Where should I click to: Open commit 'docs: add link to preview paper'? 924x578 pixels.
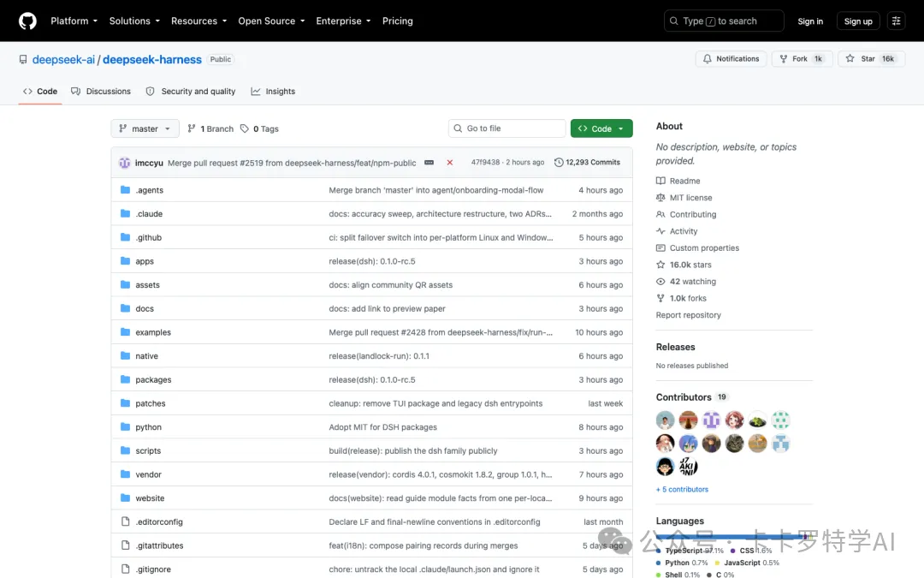tap(388, 308)
